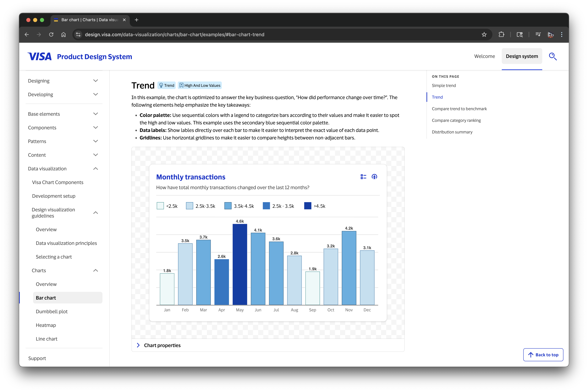Screen dimensions: 588x392
Task: Open the browser extensions puzzle icon
Action: point(501,35)
